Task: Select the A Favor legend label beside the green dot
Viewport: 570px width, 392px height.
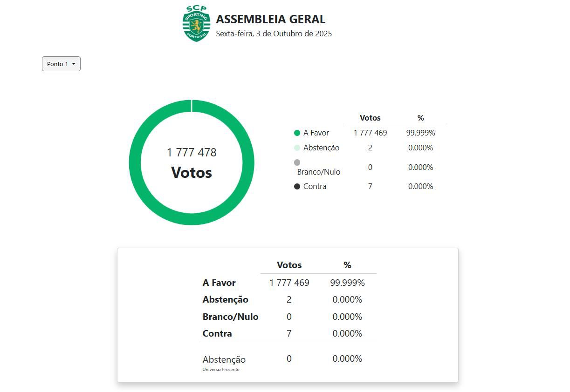Action: click(316, 133)
